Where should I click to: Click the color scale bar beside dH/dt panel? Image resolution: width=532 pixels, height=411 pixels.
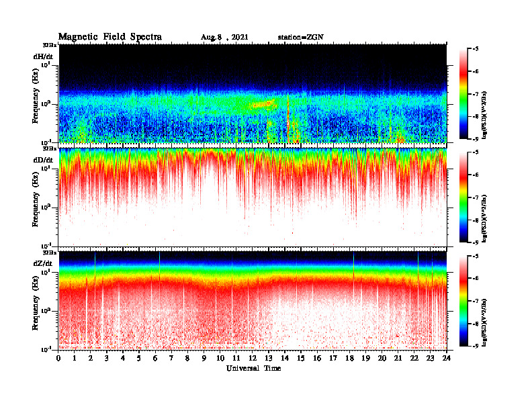463,94
